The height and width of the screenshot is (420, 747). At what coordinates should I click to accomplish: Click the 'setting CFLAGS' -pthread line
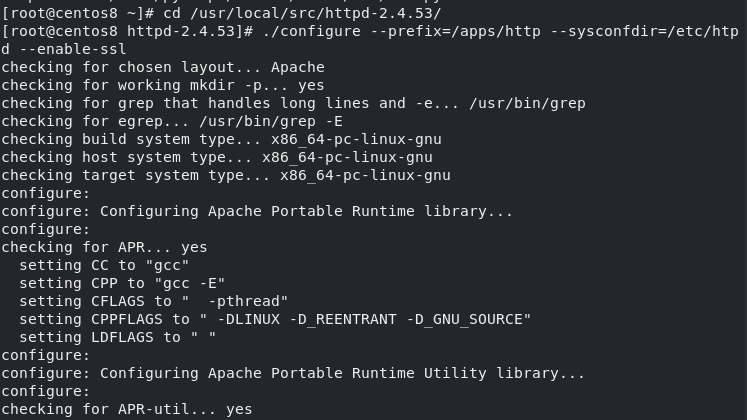tap(154, 301)
